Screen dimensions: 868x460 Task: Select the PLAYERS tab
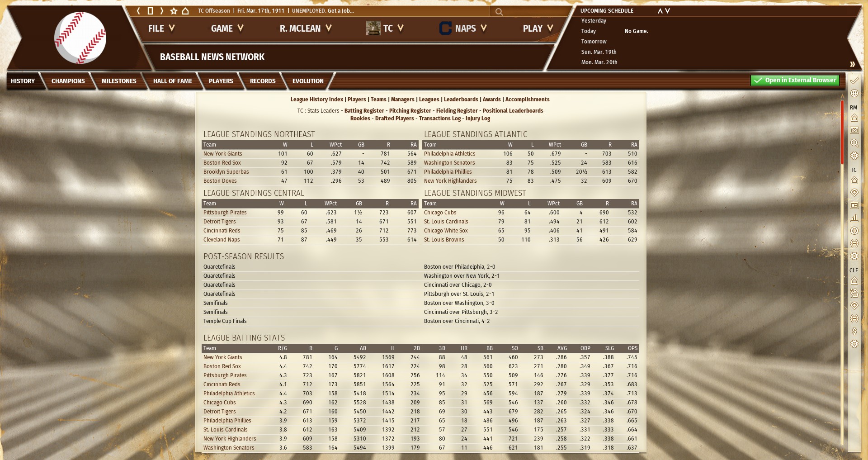pos(221,81)
